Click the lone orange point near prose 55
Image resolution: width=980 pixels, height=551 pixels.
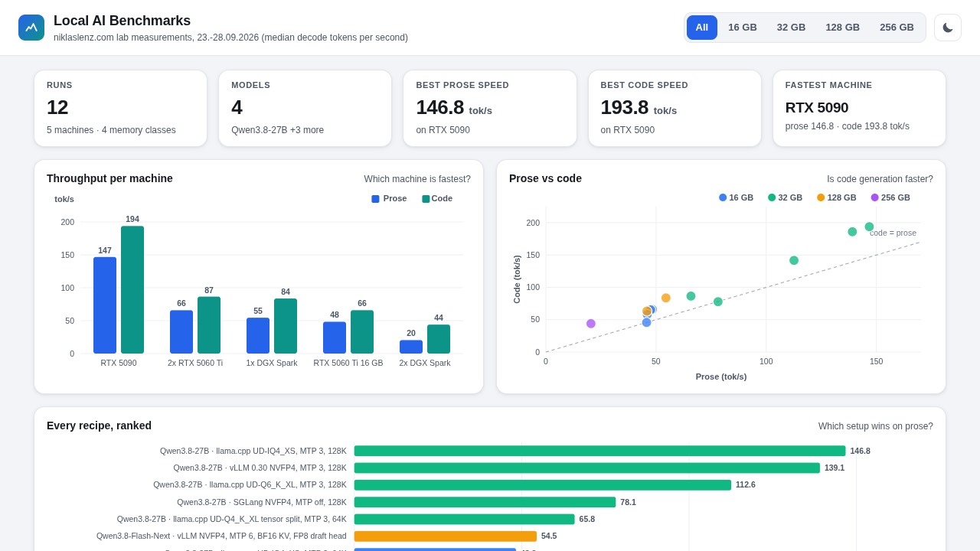click(666, 298)
